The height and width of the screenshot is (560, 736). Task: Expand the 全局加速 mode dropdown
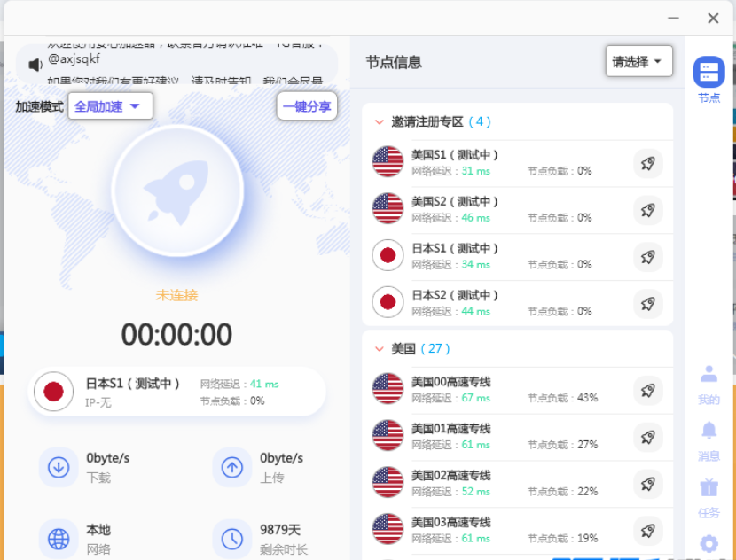[x=108, y=106]
